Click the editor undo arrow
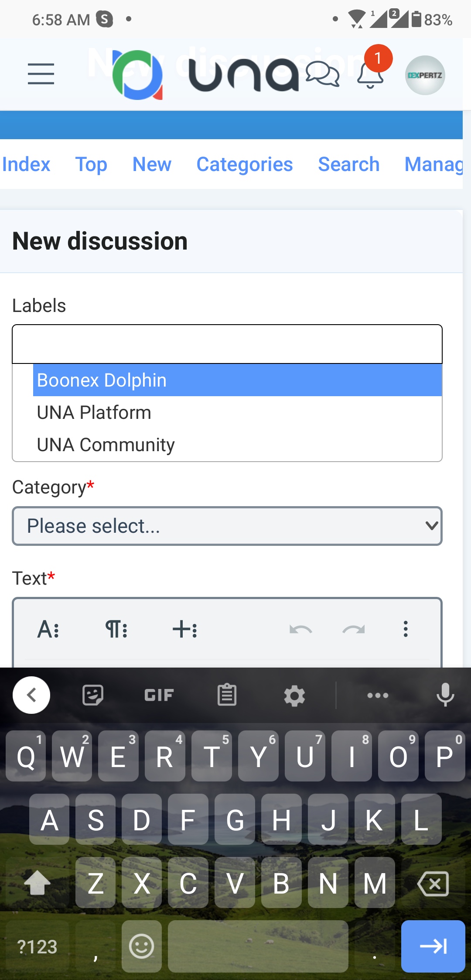The height and width of the screenshot is (980, 471). (x=300, y=630)
